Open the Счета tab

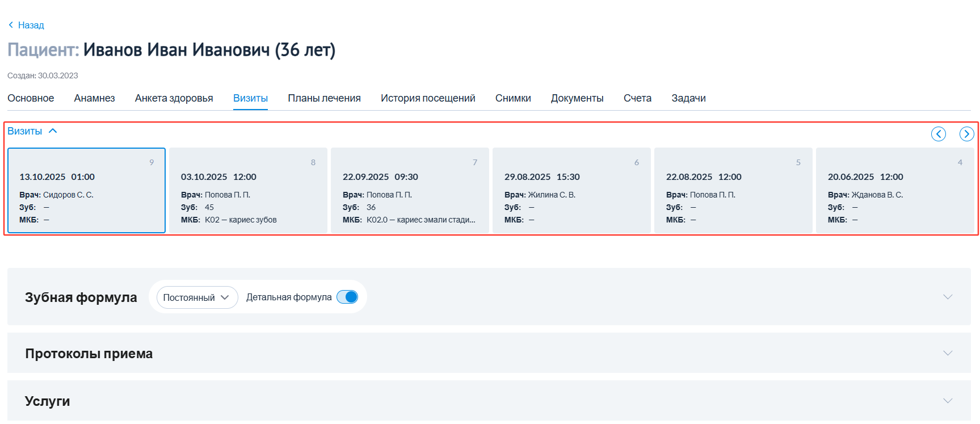[x=637, y=98]
